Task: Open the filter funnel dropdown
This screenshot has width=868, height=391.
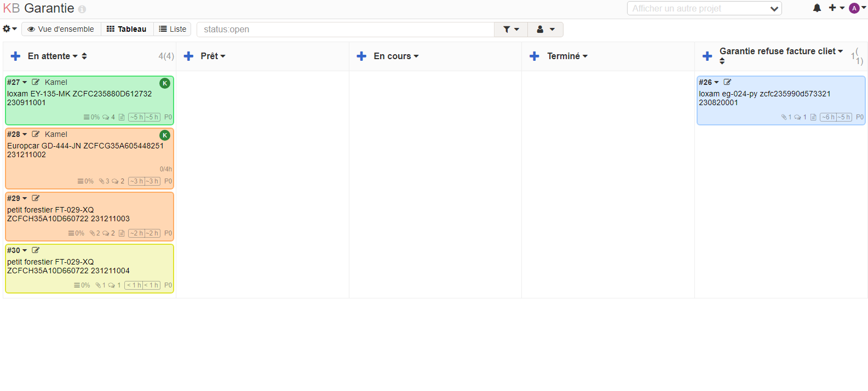Action: 510,30
